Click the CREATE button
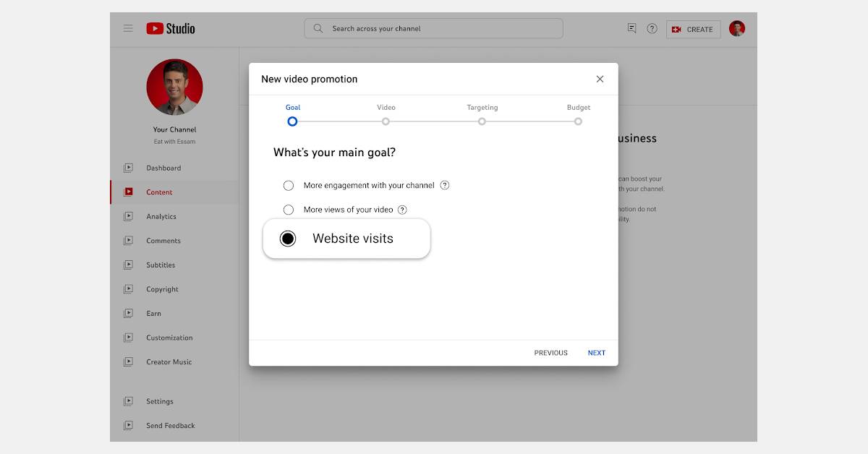The height and width of the screenshot is (454, 868). (x=693, y=29)
